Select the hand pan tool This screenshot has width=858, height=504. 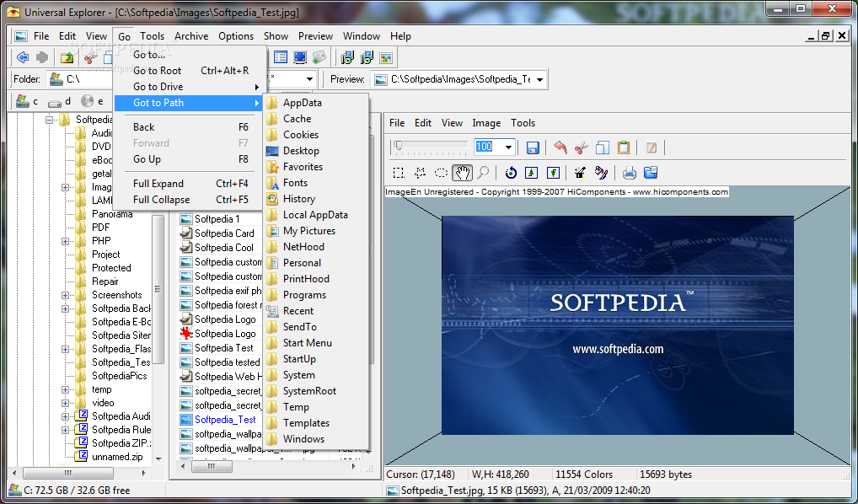(462, 173)
